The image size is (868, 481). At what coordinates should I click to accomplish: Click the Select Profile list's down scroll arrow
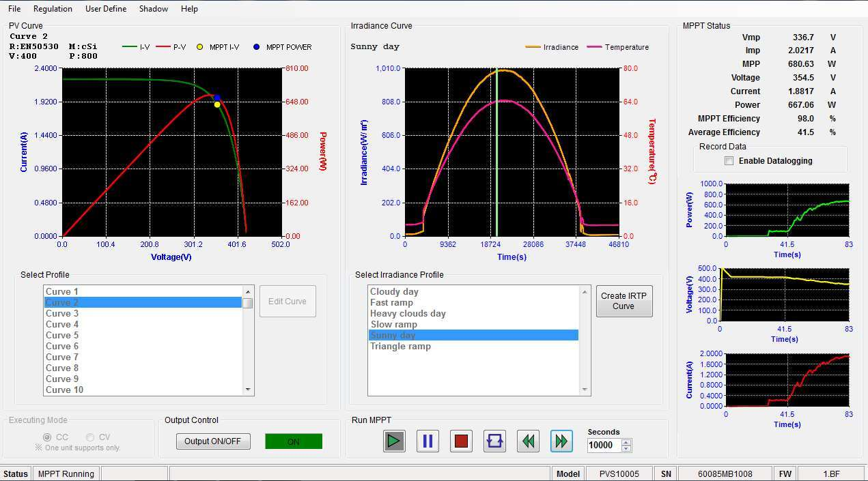(248, 390)
